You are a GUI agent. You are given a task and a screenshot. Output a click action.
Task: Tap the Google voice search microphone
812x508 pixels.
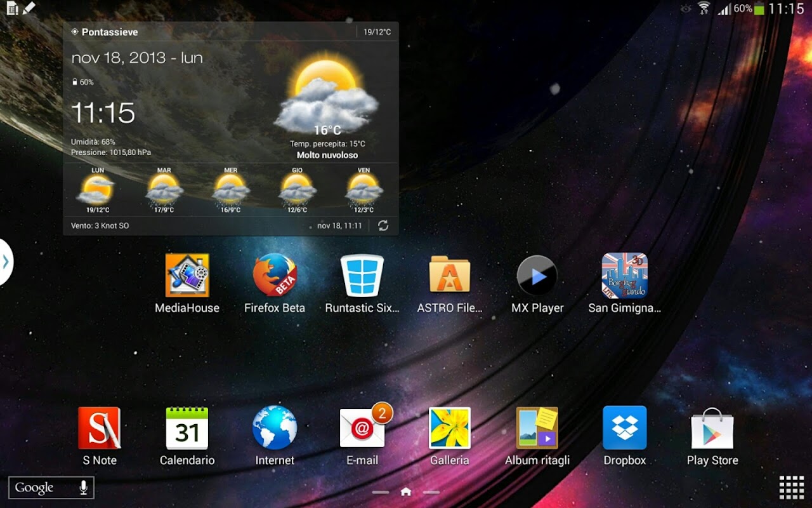click(83, 488)
